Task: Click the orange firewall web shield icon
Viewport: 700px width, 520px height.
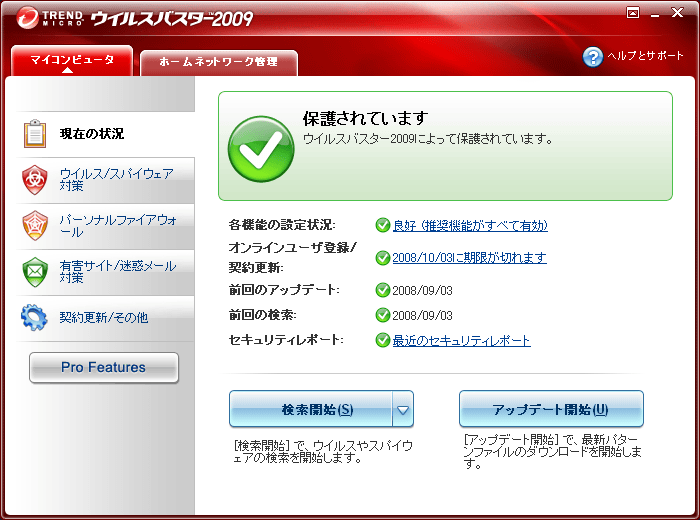Action: tap(35, 226)
